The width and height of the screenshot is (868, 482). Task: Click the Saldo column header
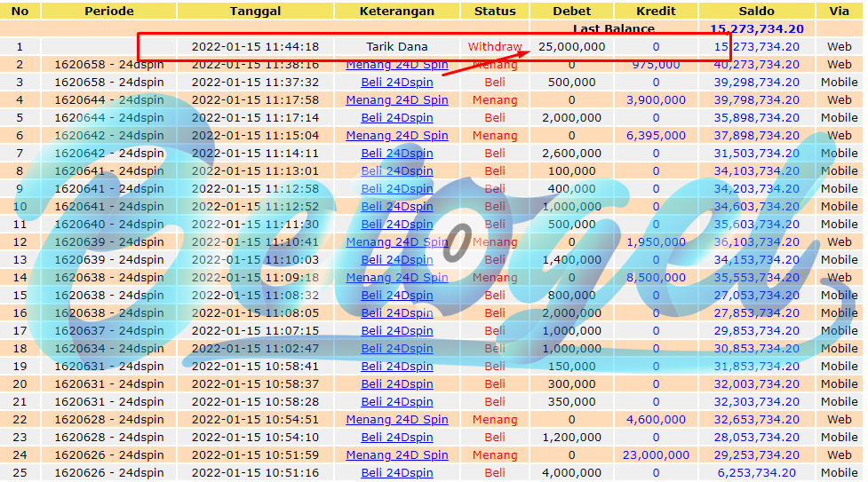click(x=756, y=11)
